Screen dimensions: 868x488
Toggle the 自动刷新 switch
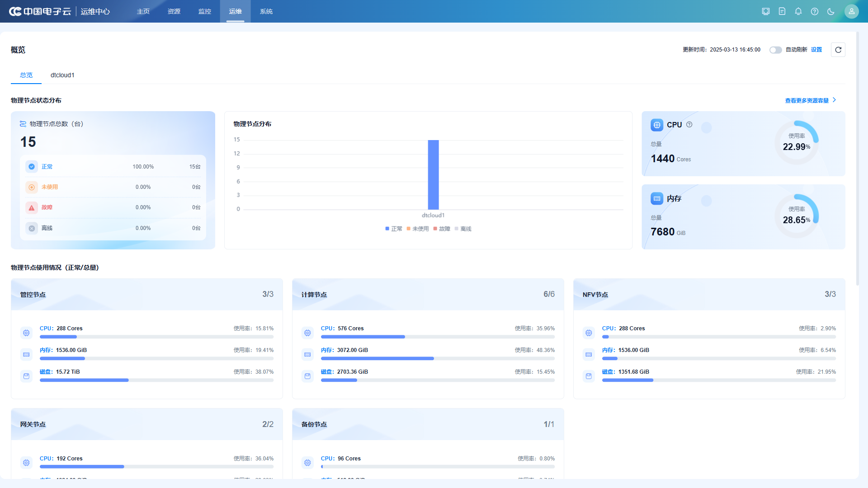(x=776, y=50)
